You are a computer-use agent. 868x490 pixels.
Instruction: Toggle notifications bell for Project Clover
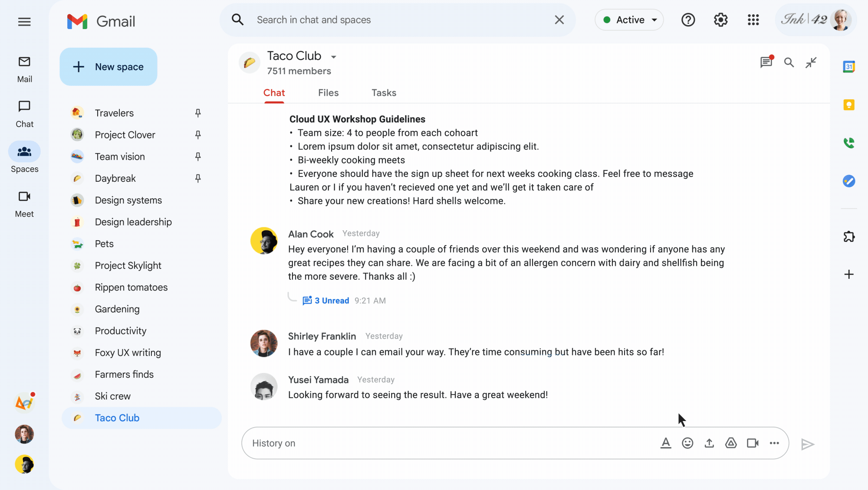tap(198, 134)
